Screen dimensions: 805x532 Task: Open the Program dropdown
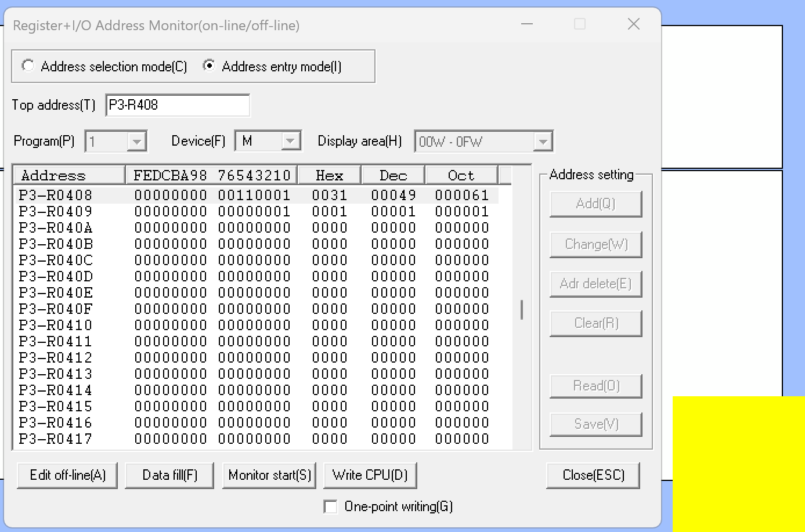pos(136,142)
